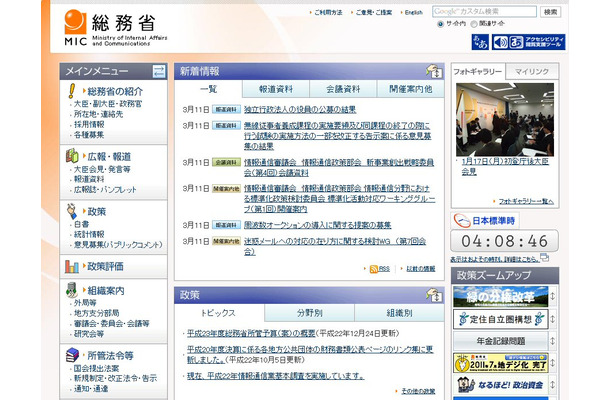Open the 白書 menu item
Viewport: 610px width, 400px height.
[x=81, y=224]
